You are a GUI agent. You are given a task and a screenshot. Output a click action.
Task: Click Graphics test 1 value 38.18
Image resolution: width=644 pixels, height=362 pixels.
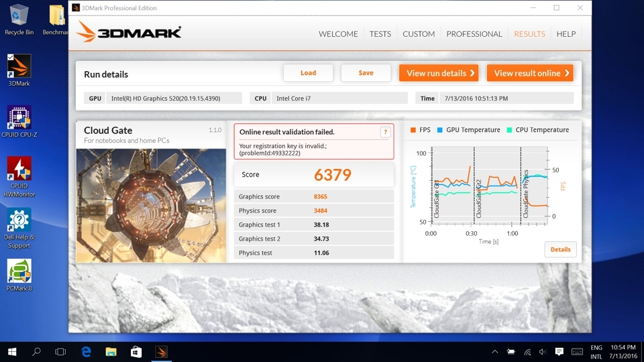click(x=321, y=225)
